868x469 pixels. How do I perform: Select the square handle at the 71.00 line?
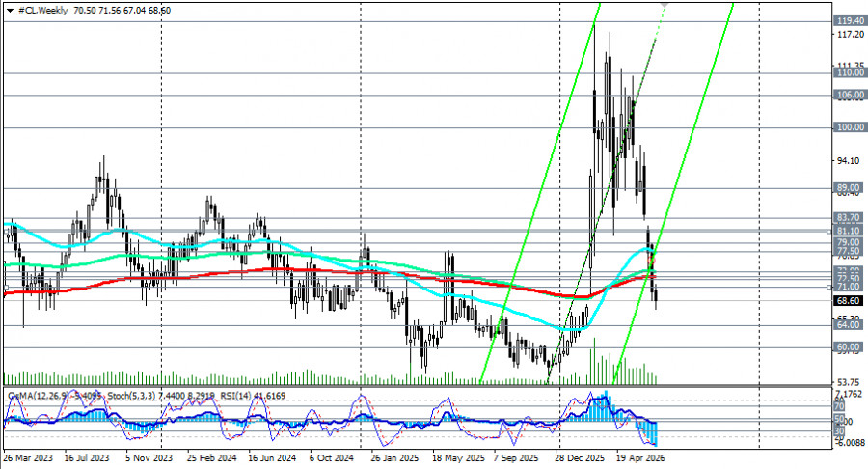pos(829,287)
